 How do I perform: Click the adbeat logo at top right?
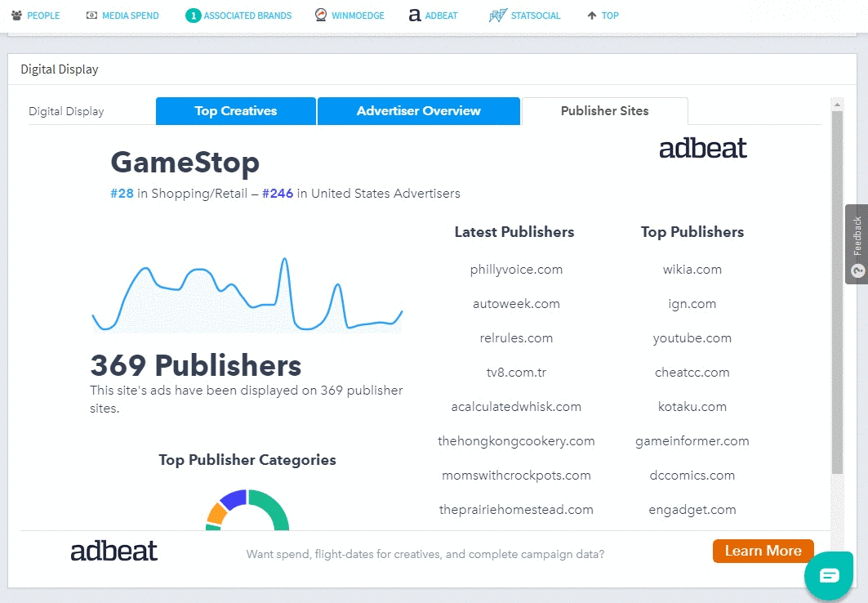[x=702, y=149]
